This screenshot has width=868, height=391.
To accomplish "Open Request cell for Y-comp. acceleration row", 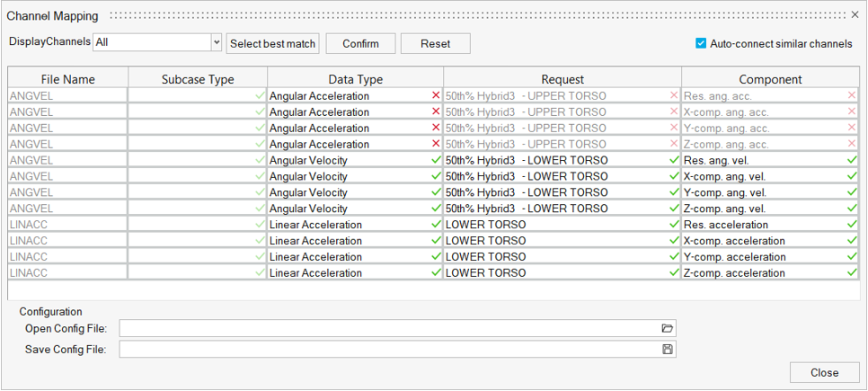I will 557,257.
